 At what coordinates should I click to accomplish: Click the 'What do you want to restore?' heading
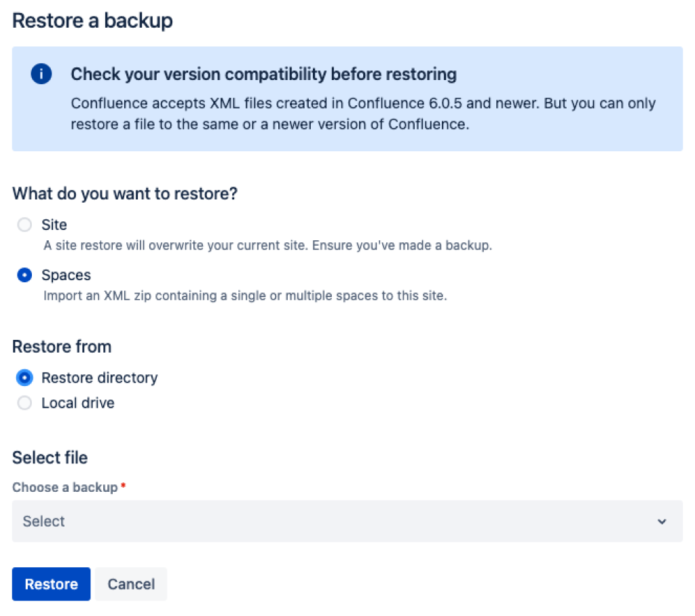tap(125, 193)
